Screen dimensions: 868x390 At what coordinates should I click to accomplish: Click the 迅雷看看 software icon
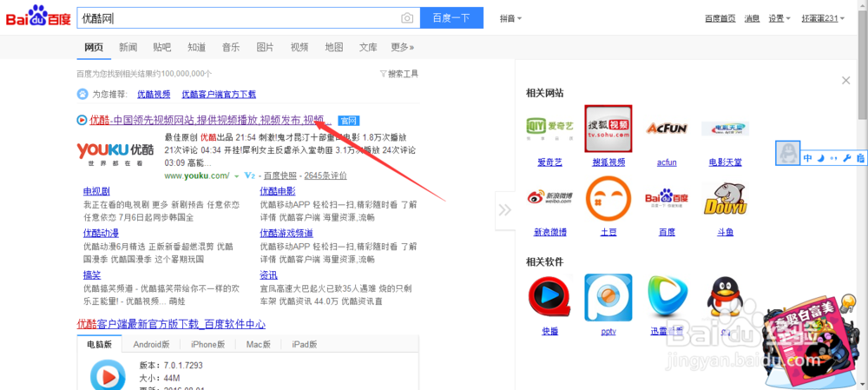(x=667, y=297)
